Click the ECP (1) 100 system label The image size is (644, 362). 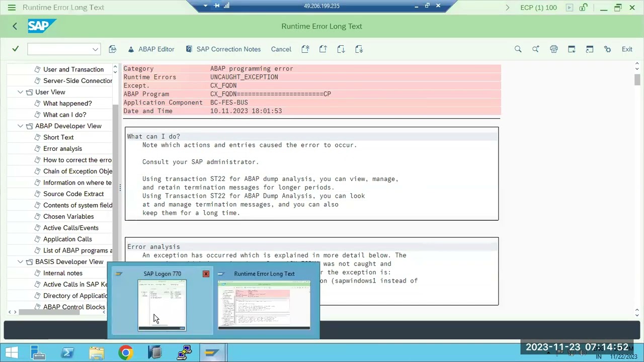(x=538, y=8)
